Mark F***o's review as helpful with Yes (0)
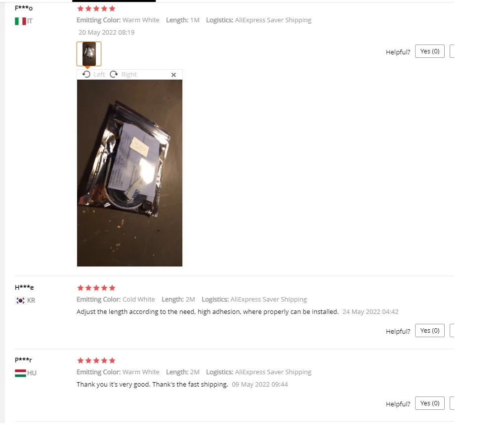Image resolution: width=504 pixels, height=438 pixels. 430,51
